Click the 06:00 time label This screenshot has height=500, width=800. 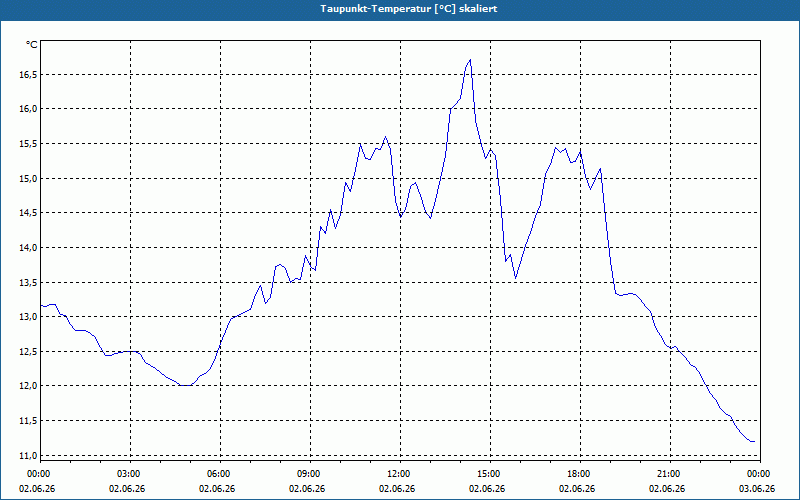point(220,474)
